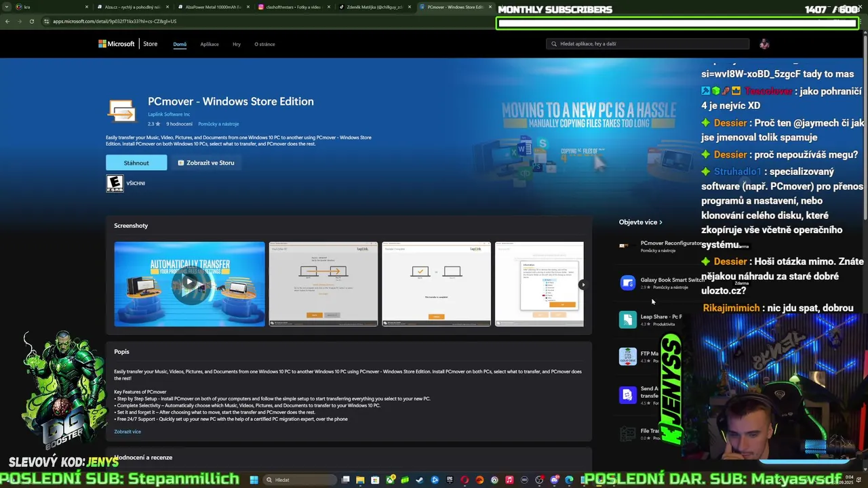Image resolution: width=868 pixels, height=488 pixels.
Task: Click the user profile avatar in Store header
Action: (x=764, y=44)
